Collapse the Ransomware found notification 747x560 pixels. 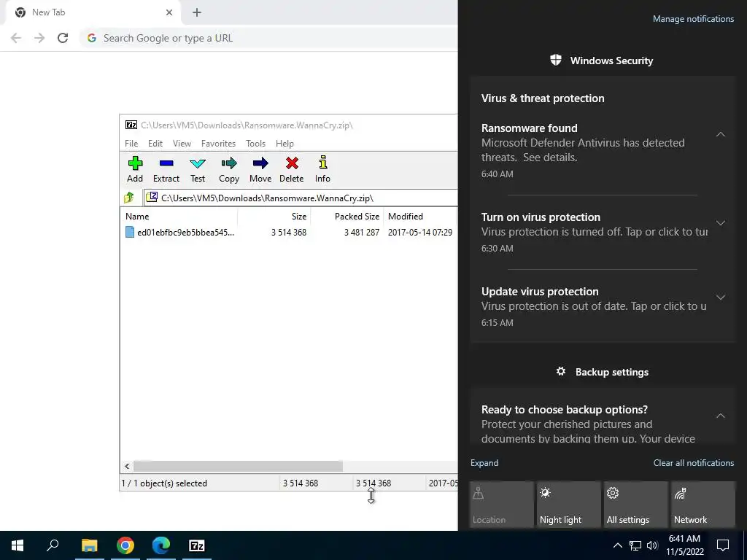(x=721, y=135)
